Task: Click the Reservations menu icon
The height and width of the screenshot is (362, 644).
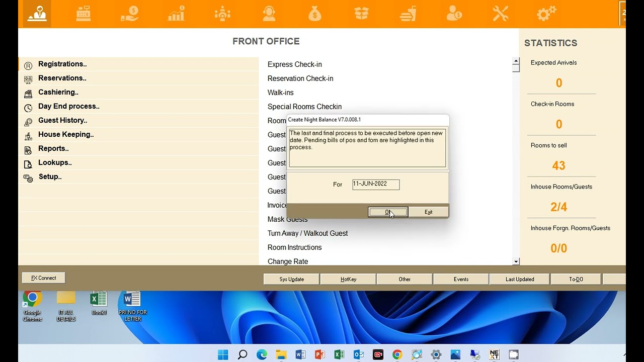Action: click(x=28, y=79)
